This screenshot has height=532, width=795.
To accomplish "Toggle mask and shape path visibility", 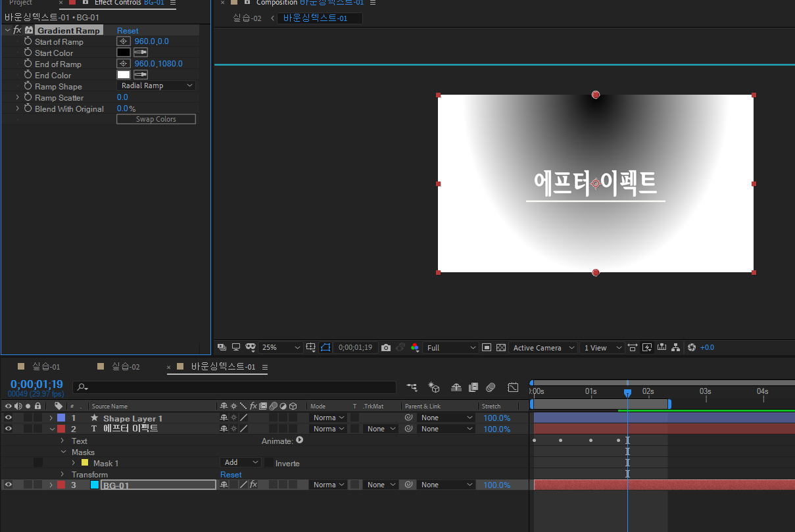I will (325, 347).
